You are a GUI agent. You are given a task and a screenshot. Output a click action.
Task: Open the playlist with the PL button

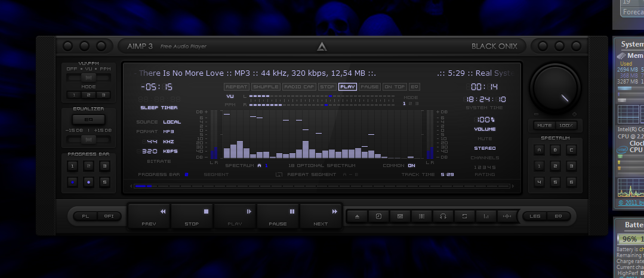click(x=85, y=216)
